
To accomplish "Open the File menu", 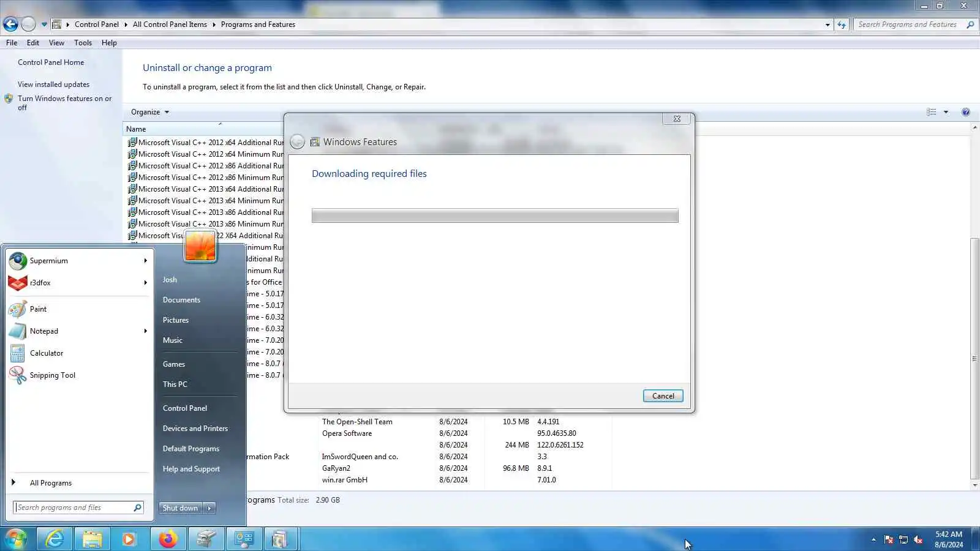I will (12, 43).
